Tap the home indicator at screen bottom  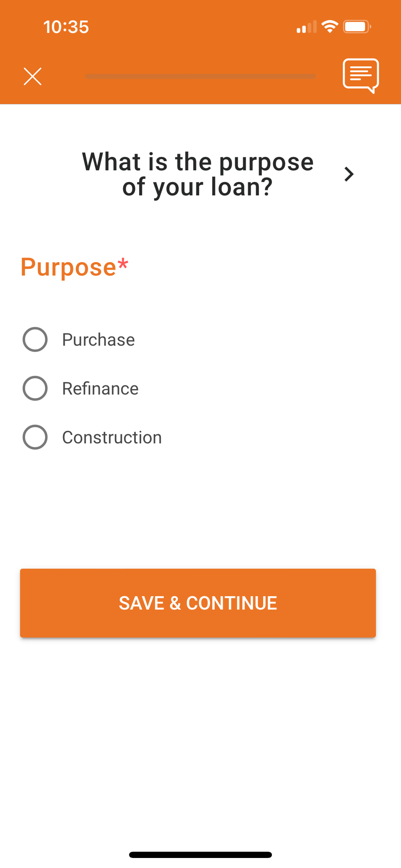200,853
